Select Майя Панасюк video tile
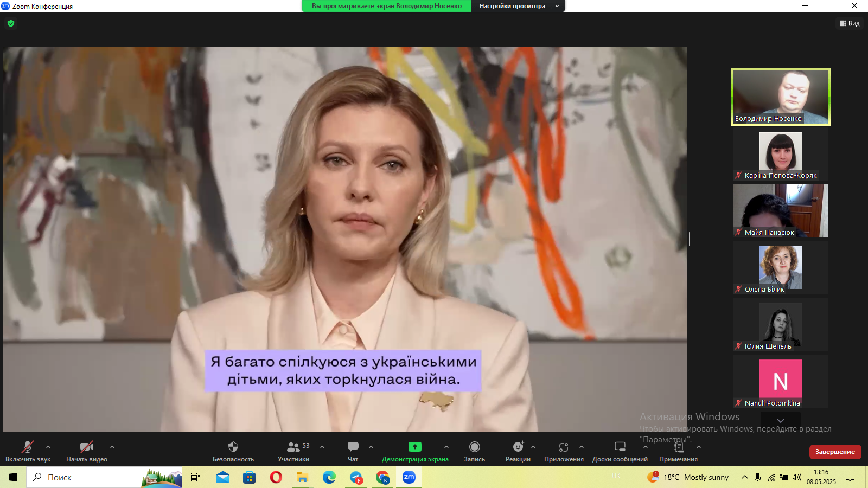This screenshot has height=488, width=868. 781,210
